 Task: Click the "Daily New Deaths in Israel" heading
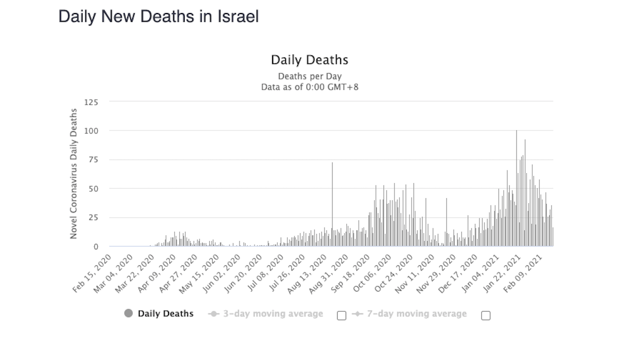[x=158, y=17]
